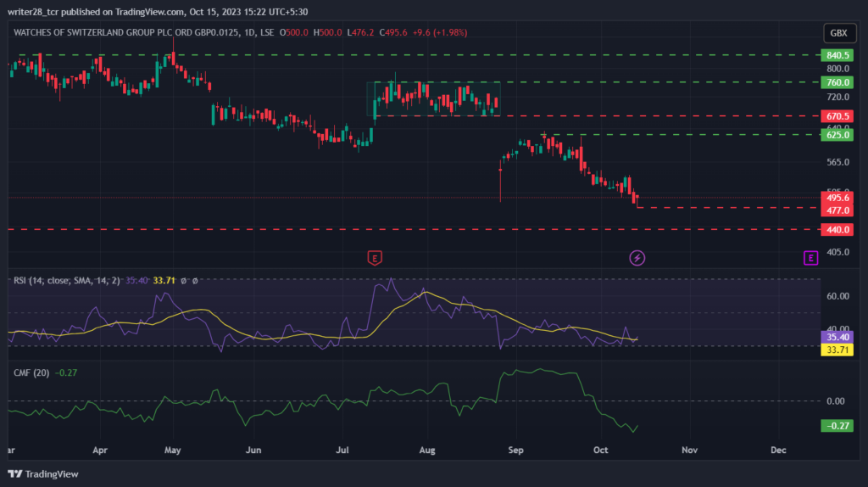Click the yellow 33.71 RSI average label
The image size is (868, 487).
837,350
